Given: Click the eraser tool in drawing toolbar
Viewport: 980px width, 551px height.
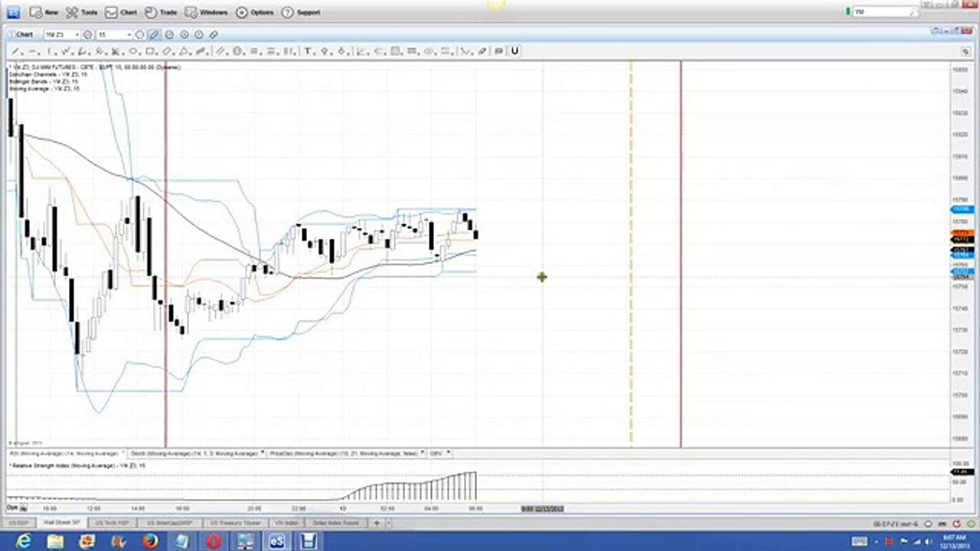Looking at the screenshot, I should pyautogui.click(x=482, y=51).
